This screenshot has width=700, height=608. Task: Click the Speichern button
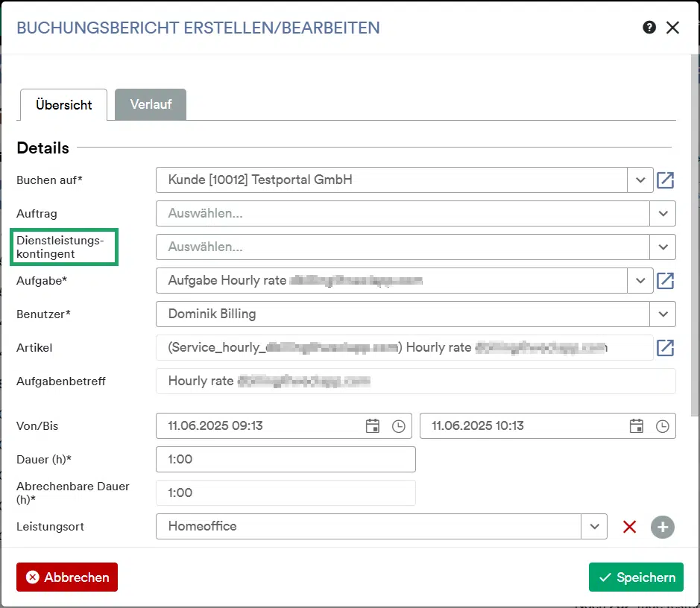coord(636,577)
